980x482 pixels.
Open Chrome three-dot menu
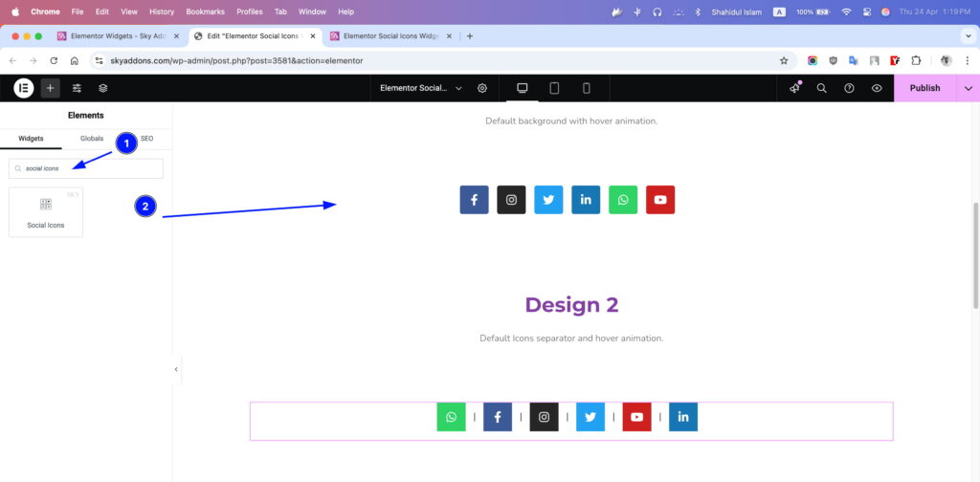tap(968, 60)
